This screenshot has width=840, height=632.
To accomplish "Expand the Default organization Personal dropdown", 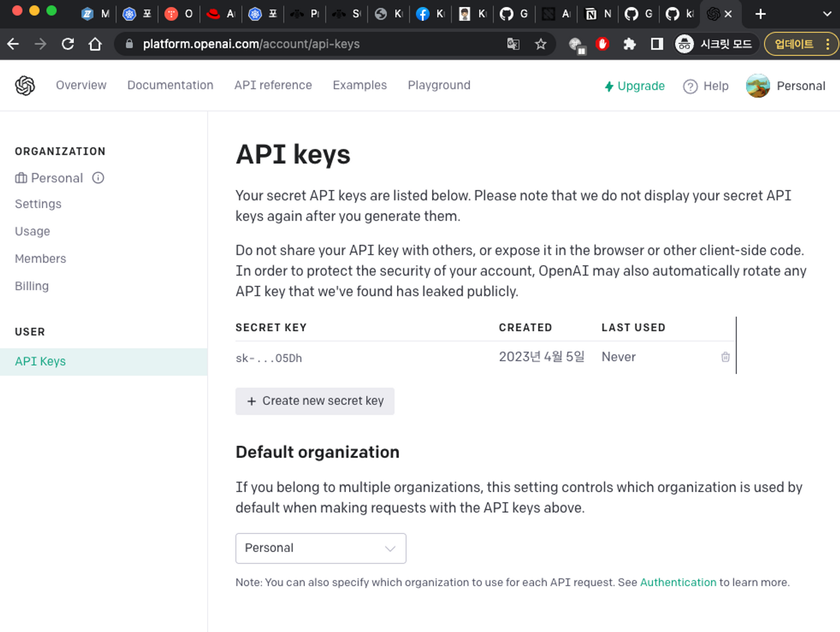I will tap(320, 548).
